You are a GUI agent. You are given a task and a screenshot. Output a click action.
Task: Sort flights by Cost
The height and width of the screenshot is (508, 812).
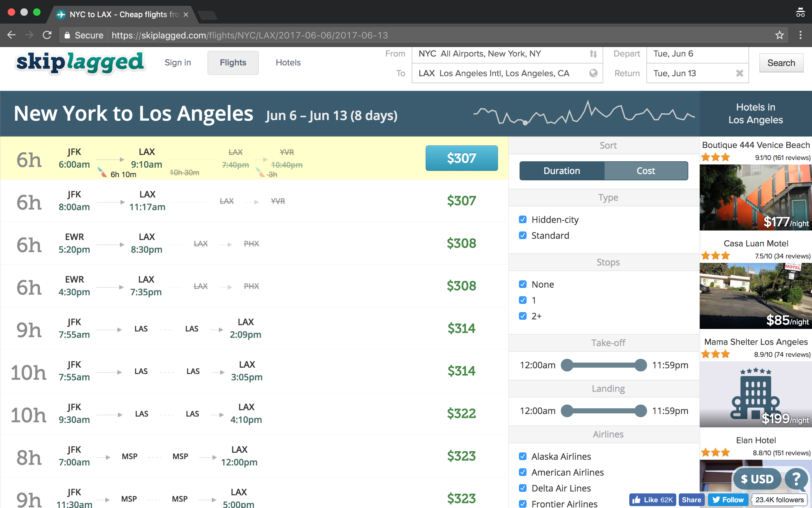tap(646, 171)
